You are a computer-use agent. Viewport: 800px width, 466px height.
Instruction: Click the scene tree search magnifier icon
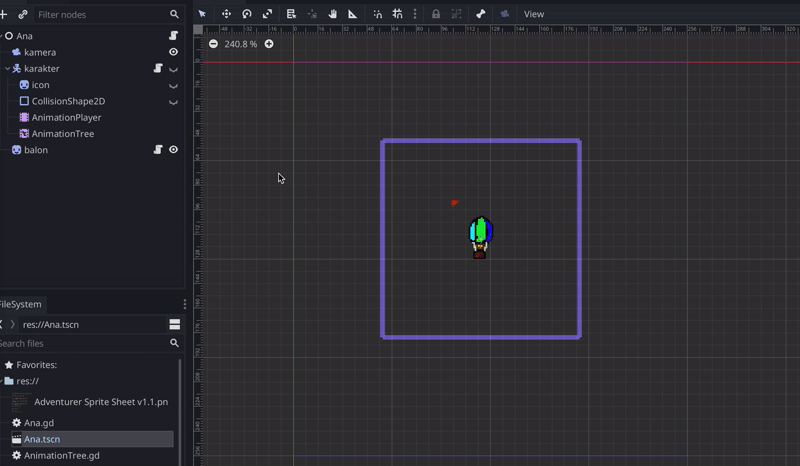click(x=174, y=14)
